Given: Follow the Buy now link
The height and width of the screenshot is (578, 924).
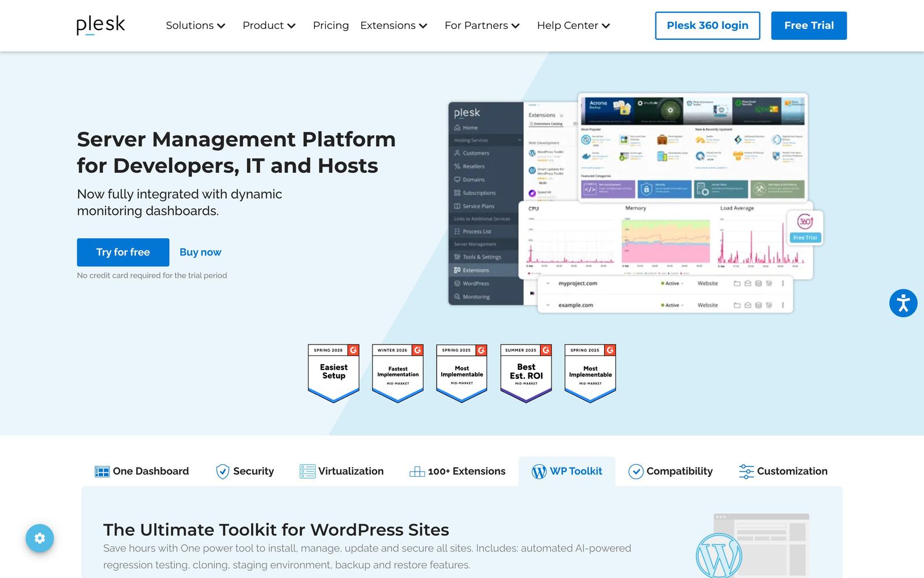Looking at the screenshot, I should pos(200,253).
